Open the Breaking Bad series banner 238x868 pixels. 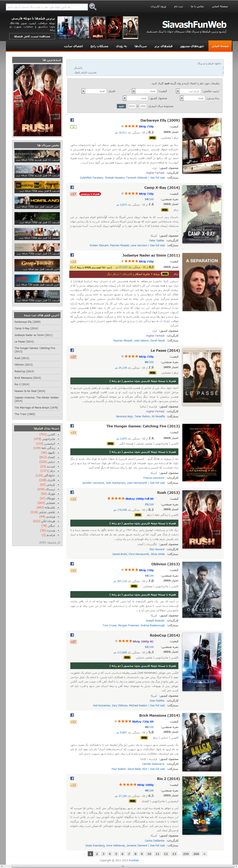pos(37,187)
